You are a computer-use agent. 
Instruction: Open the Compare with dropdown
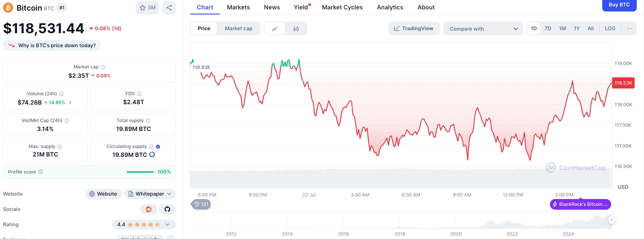pos(483,28)
